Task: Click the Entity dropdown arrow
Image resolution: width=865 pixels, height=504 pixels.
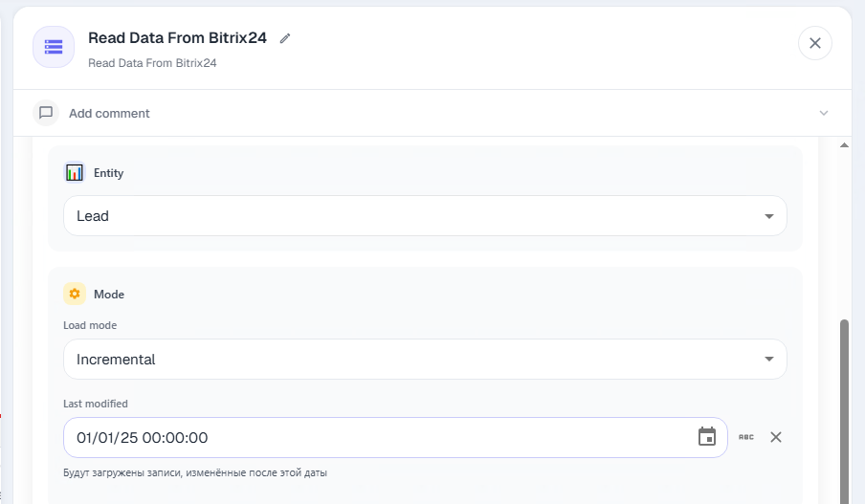Action: [769, 216]
